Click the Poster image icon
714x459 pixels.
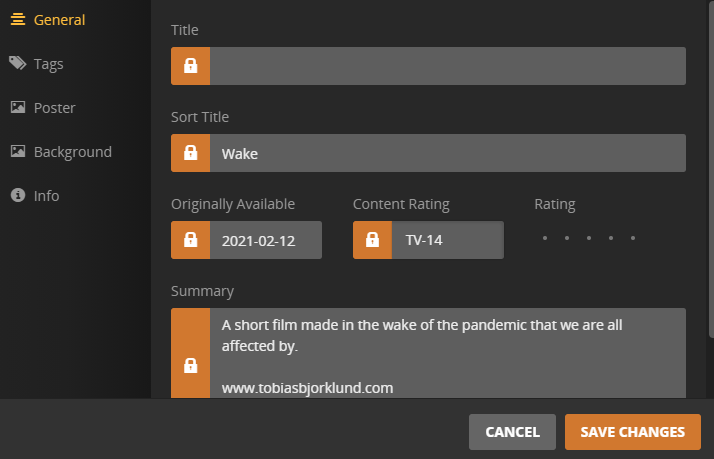(17, 107)
